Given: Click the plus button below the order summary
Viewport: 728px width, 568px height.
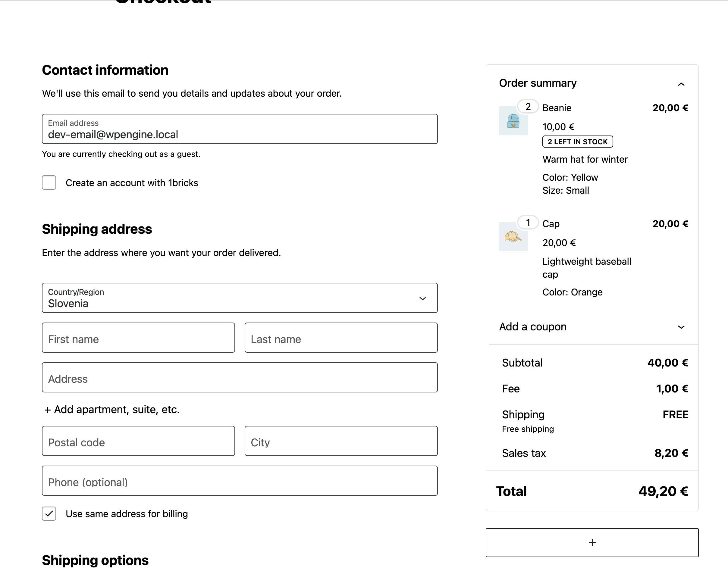Looking at the screenshot, I should (592, 543).
